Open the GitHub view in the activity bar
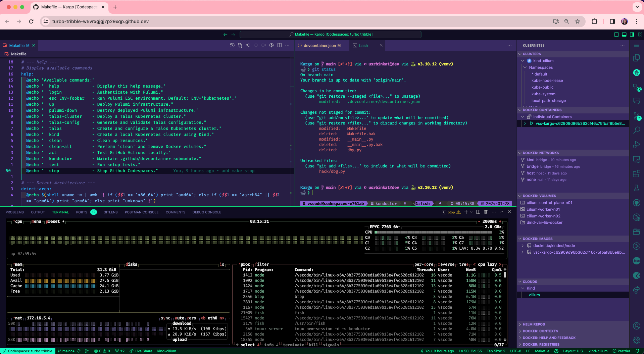Viewport: 644px width, 354px height. 636,203
